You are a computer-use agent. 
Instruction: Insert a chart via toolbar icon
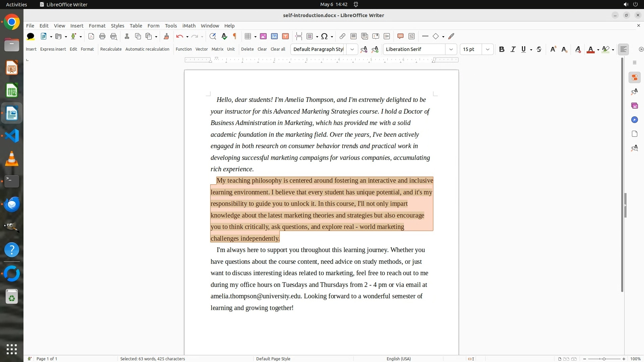[274, 36]
